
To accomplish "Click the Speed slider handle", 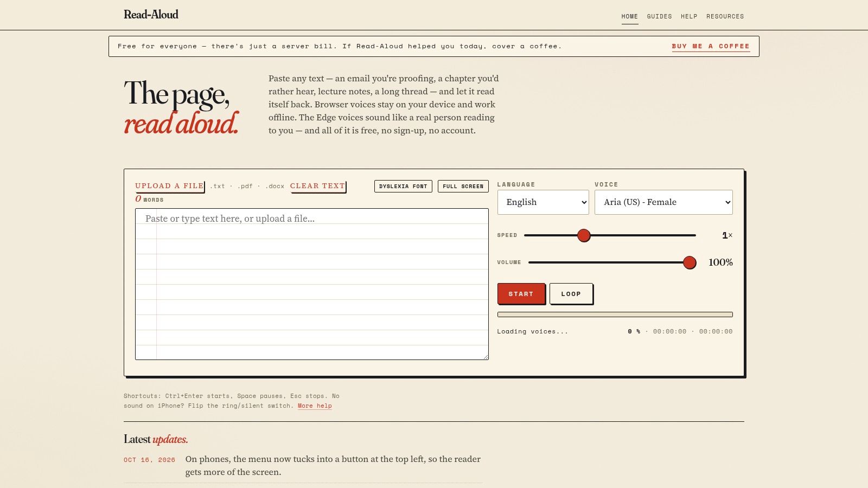I will [584, 235].
